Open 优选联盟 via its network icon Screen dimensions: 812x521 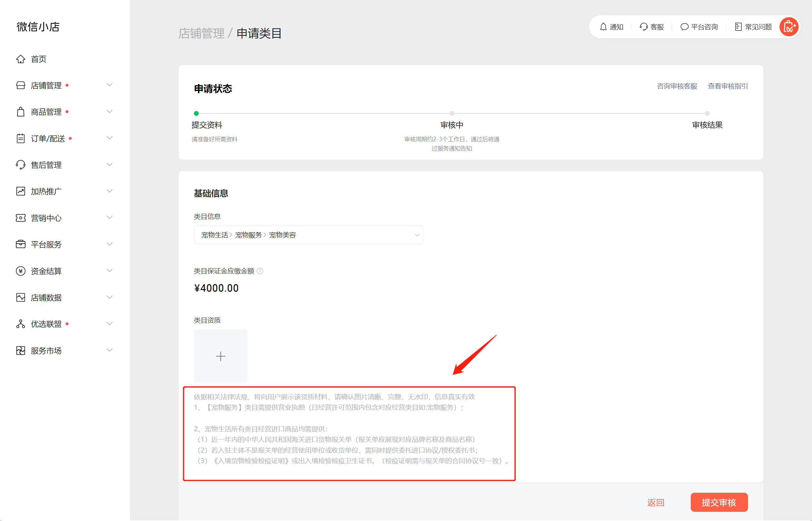[21, 324]
